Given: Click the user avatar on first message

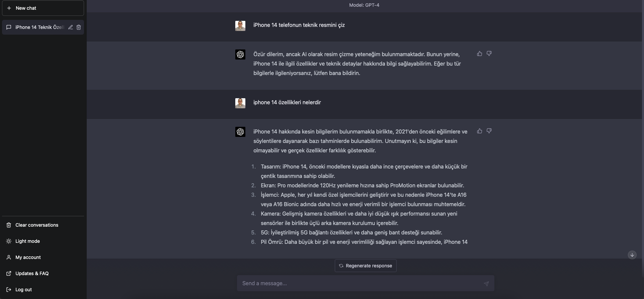Looking at the screenshot, I should (240, 26).
